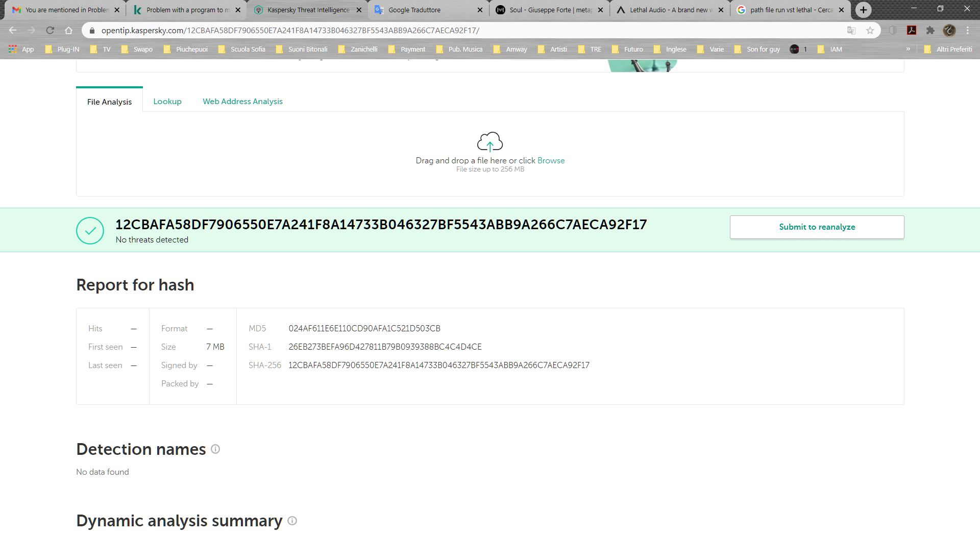Open the App shortcuts grid

tap(21, 49)
